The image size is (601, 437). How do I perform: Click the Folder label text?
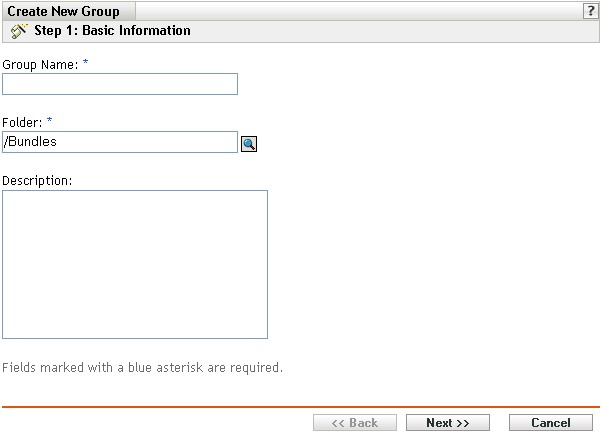pyautogui.click(x=21, y=122)
